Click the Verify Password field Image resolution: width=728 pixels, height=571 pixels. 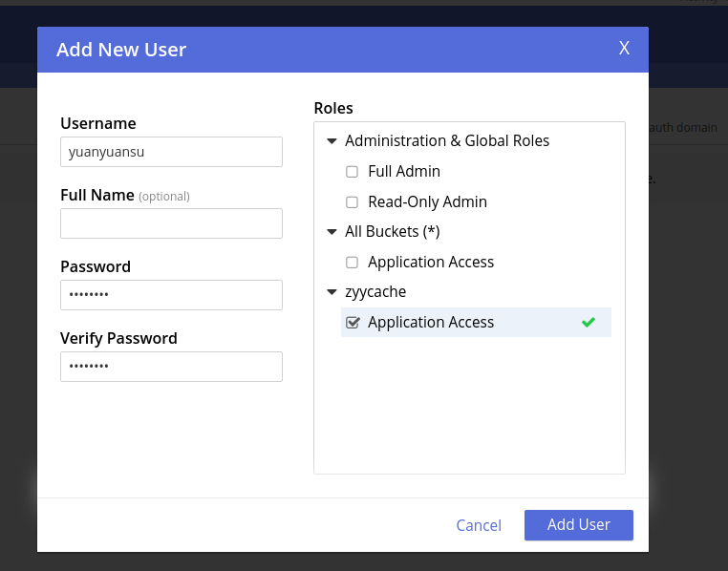pos(171,367)
